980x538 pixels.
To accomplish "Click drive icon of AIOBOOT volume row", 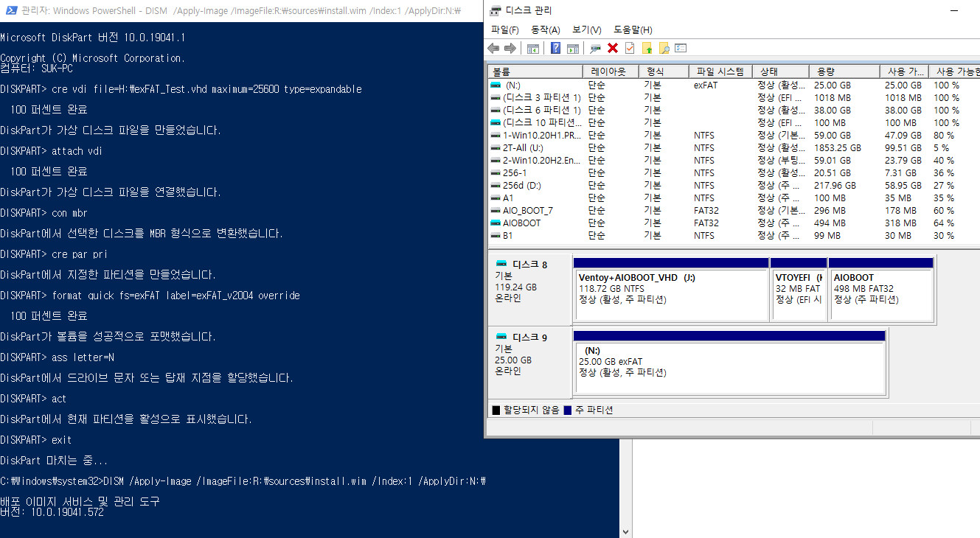I will pos(496,223).
